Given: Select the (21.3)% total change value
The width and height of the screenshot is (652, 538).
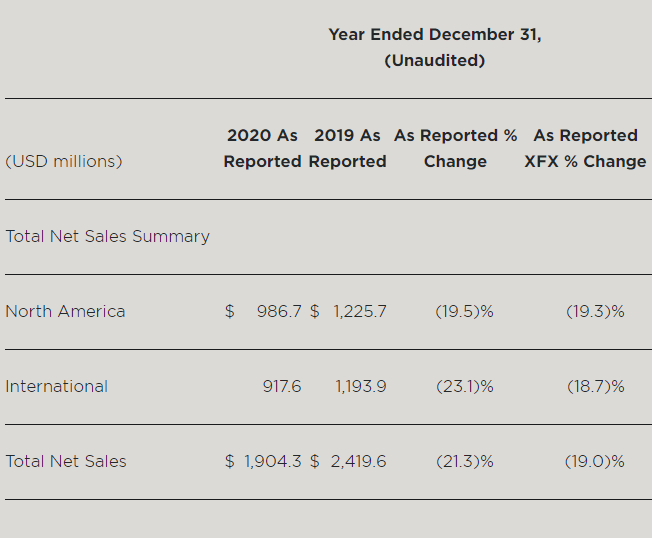Looking at the screenshot, I should 464,461.
